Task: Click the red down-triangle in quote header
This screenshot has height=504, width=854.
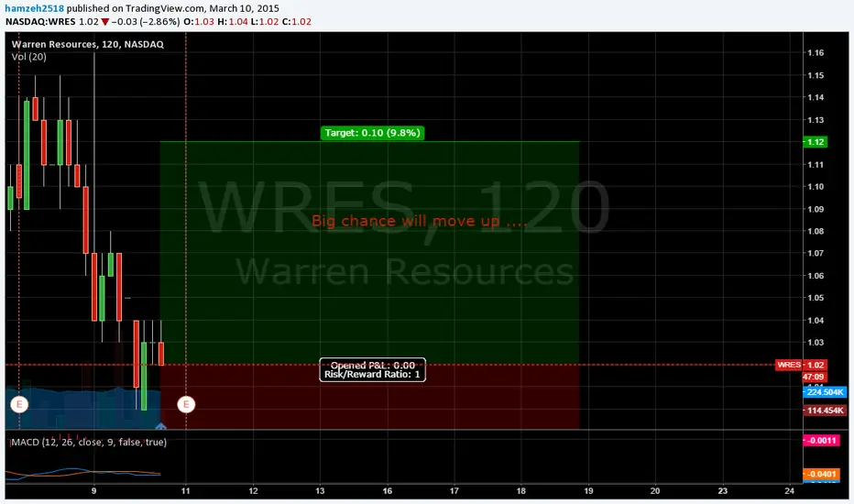Action: [105, 22]
